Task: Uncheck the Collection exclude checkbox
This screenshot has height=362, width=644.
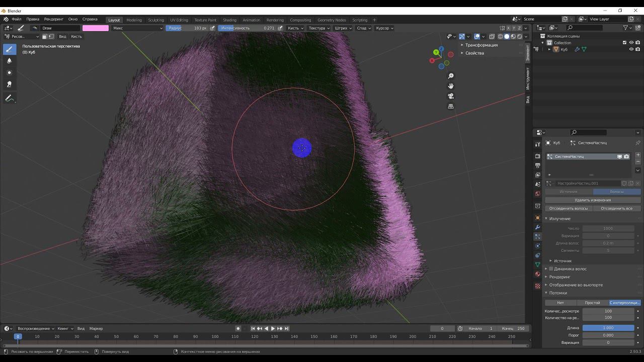Action: tap(624, 43)
